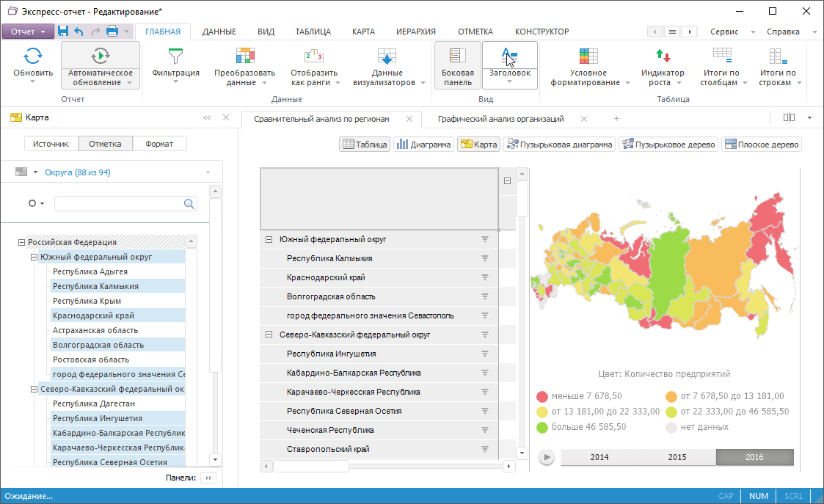Collapse the Южный федеральный округ tree node
Image resolution: width=824 pixels, height=504 pixels.
[34, 257]
